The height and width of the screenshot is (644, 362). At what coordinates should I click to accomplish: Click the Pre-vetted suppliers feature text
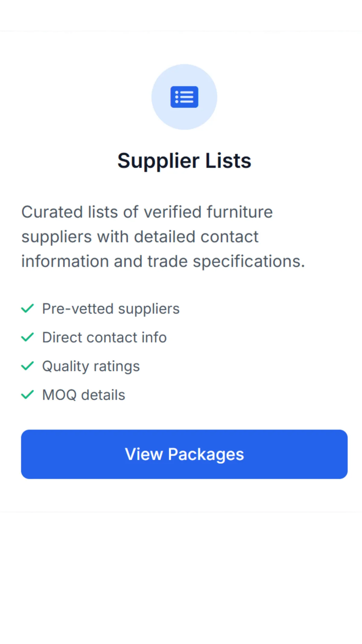(x=111, y=309)
